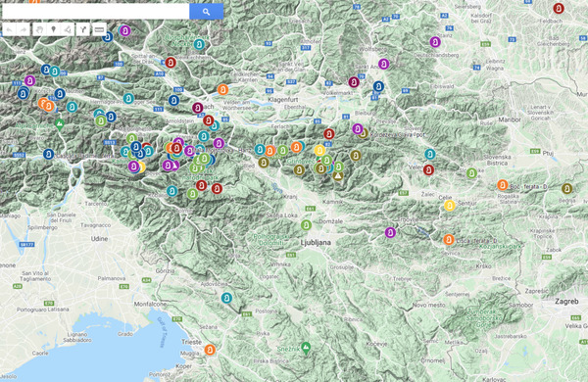This screenshot has height=382, width=588.
Task: Select orange marker next to Lisca ferata label
Action: tap(449, 240)
